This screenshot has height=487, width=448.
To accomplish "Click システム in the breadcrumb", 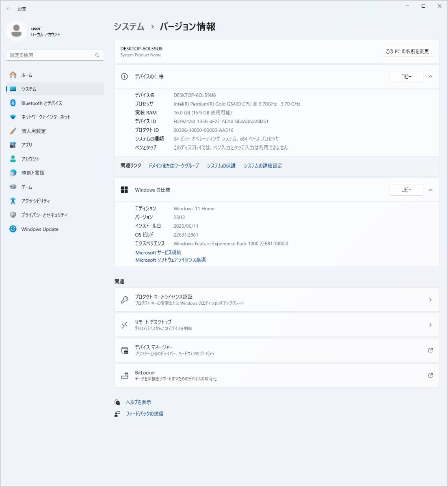I will [x=129, y=26].
